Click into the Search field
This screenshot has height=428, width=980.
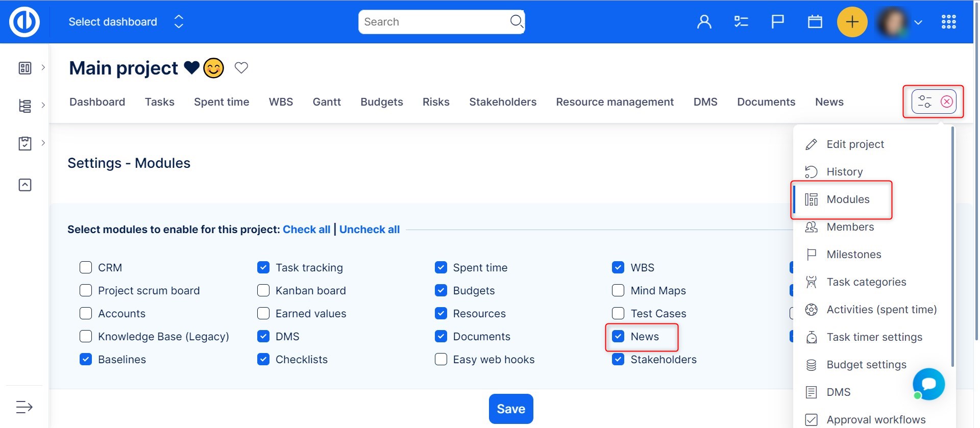tap(434, 22)
